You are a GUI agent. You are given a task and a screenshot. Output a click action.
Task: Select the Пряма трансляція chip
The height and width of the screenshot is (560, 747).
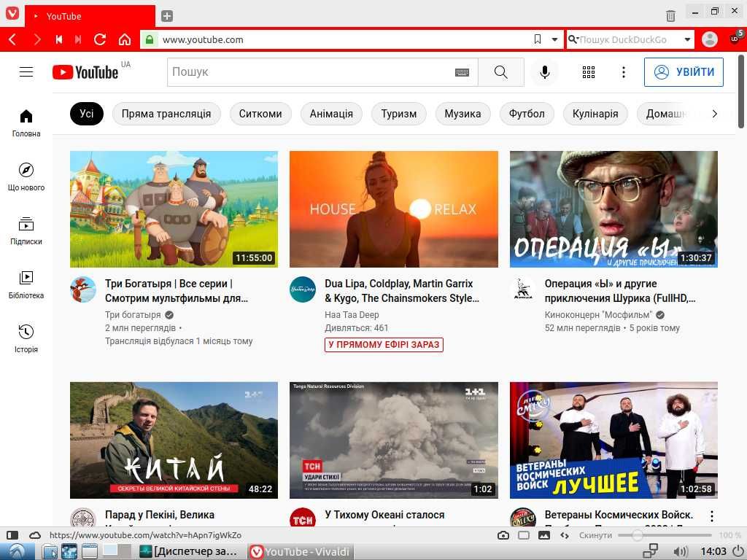tap(166, 114)
